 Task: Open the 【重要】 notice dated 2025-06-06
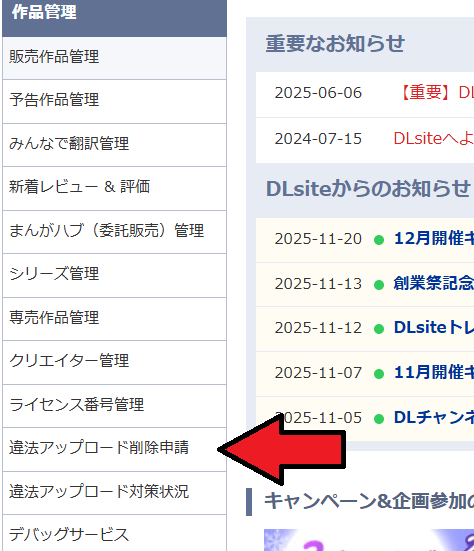coord(436,93)
